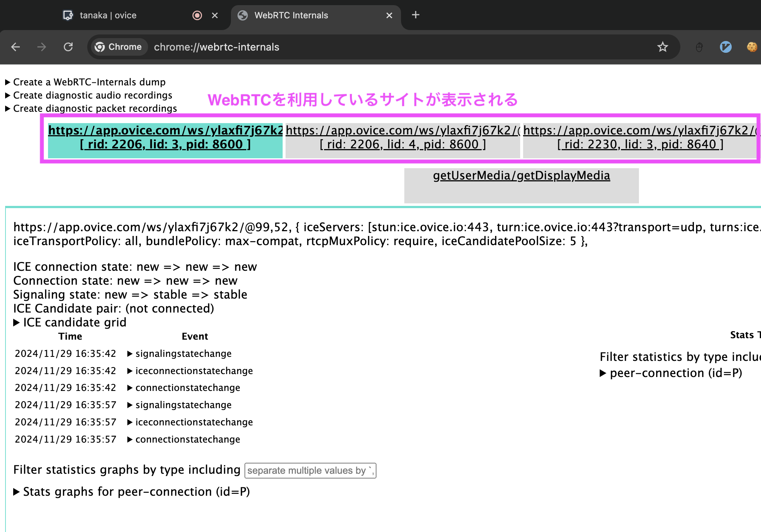Open the browser profile avatar
This screenshot has width=761, height=532.
coord(752,47)
